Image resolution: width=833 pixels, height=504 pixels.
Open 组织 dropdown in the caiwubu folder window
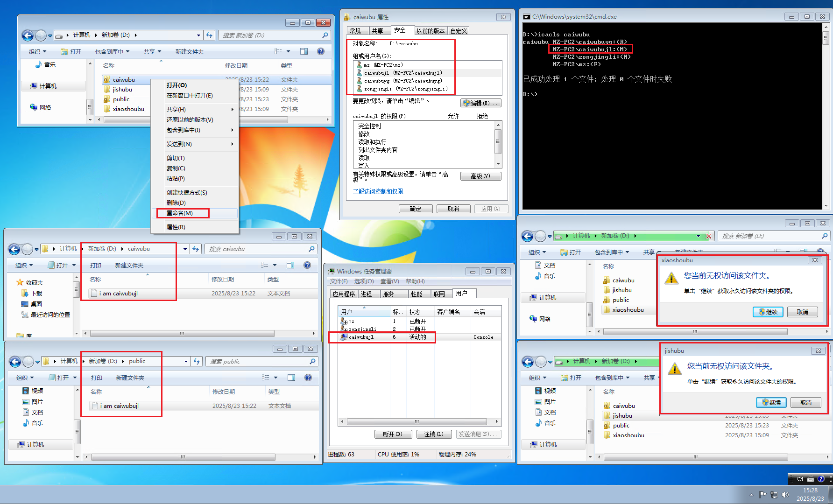pyautogui.click(x=24, y=265)
